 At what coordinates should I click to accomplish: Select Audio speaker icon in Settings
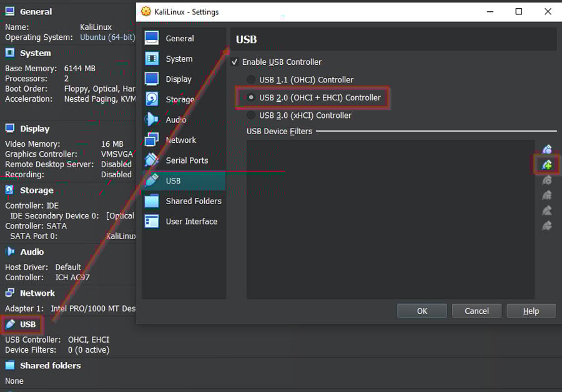tap(152, 119)
